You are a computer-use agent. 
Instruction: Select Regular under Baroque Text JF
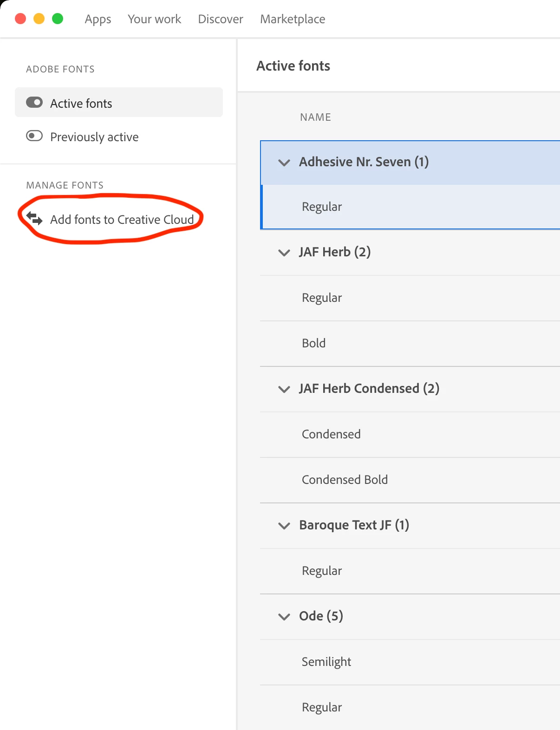pos(410,571)
